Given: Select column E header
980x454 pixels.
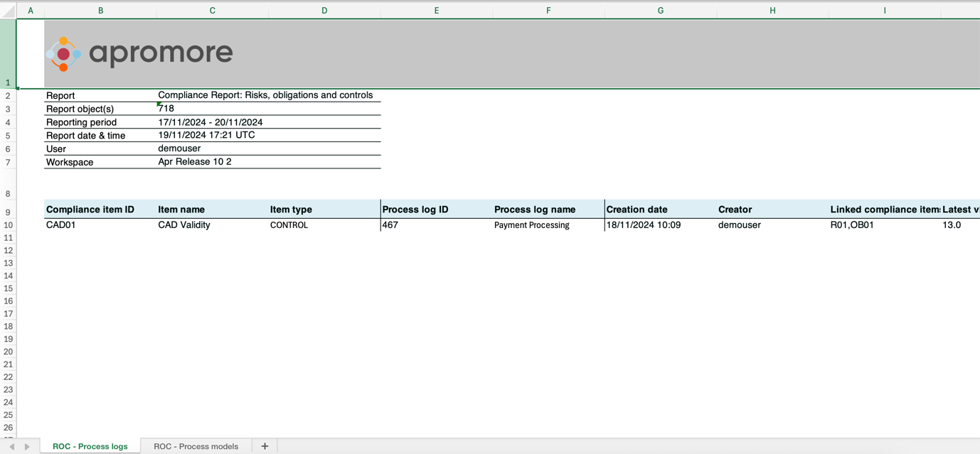Looking at the screenshot, I should pos(436,11).
